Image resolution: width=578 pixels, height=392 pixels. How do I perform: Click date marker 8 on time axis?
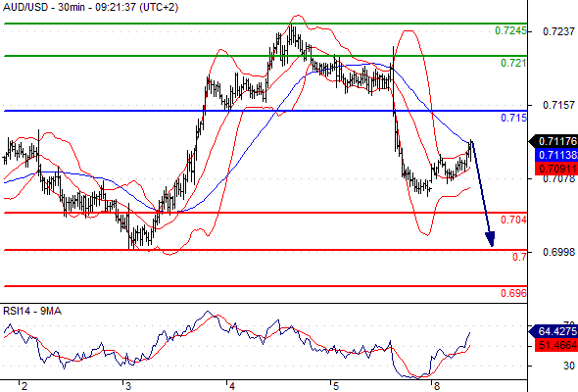(x=437, y=386)
